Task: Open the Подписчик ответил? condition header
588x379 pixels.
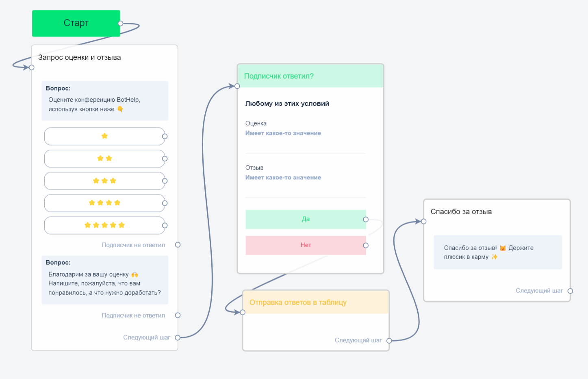Action: coord(310,76)
